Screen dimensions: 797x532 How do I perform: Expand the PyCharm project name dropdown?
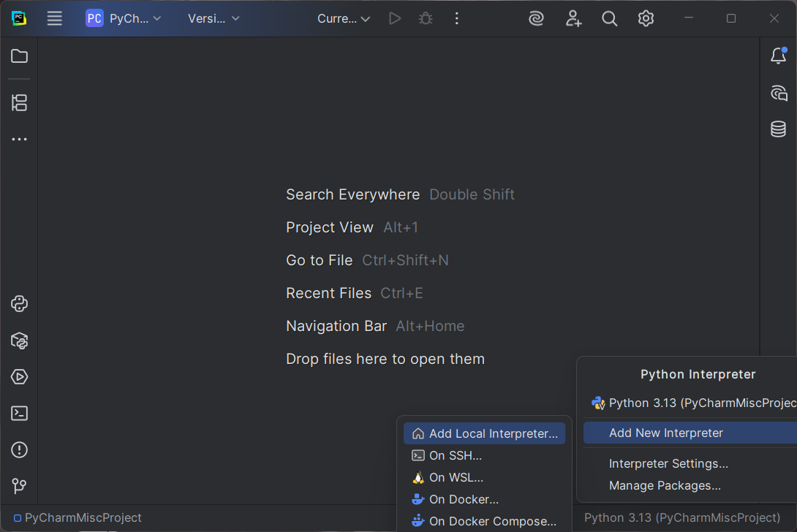[x=124, y=18]
